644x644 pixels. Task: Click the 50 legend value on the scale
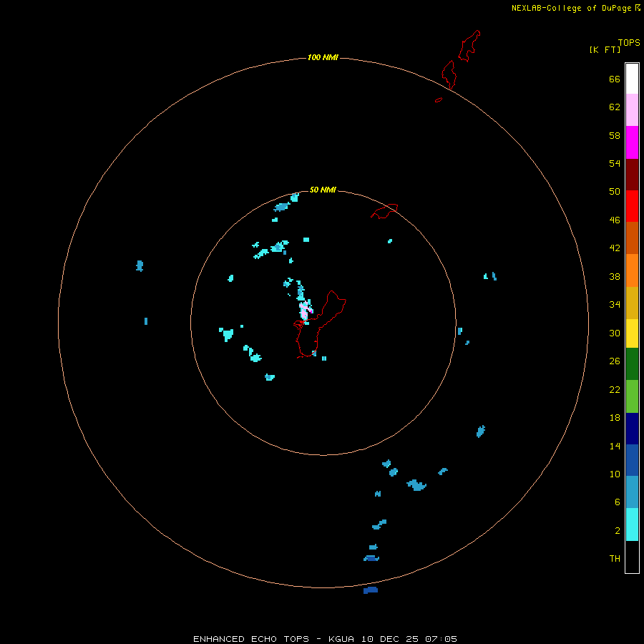point(615,191)
